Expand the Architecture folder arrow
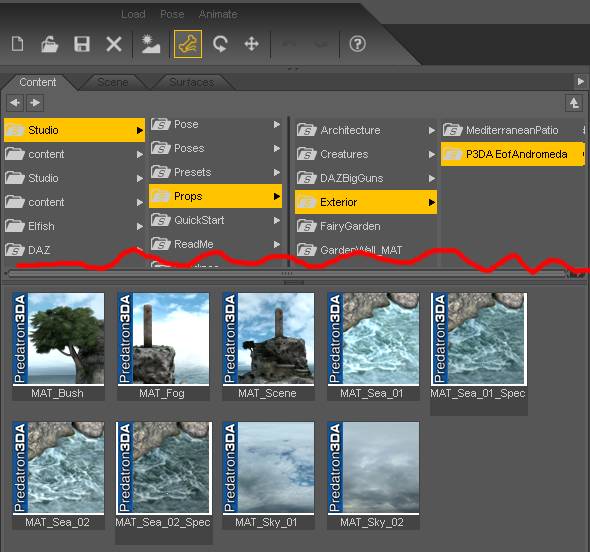Screen dimensions: 590x552 coord(432,130)
